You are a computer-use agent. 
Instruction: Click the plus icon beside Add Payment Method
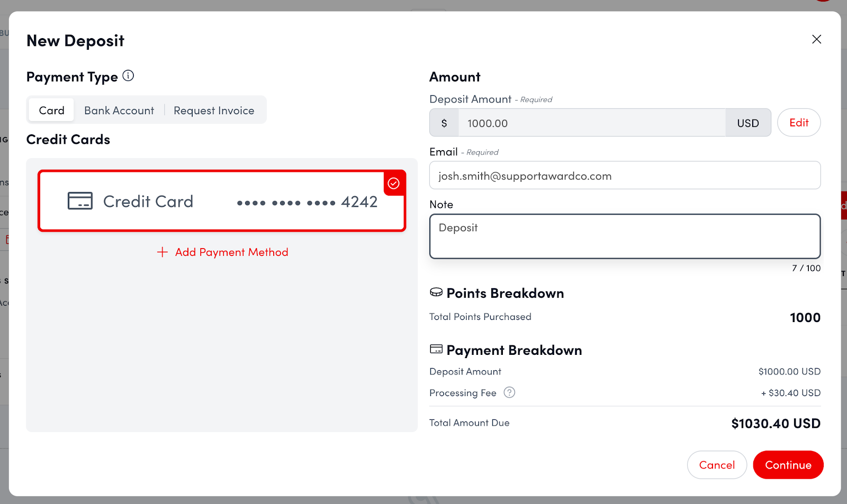[163, 252]
